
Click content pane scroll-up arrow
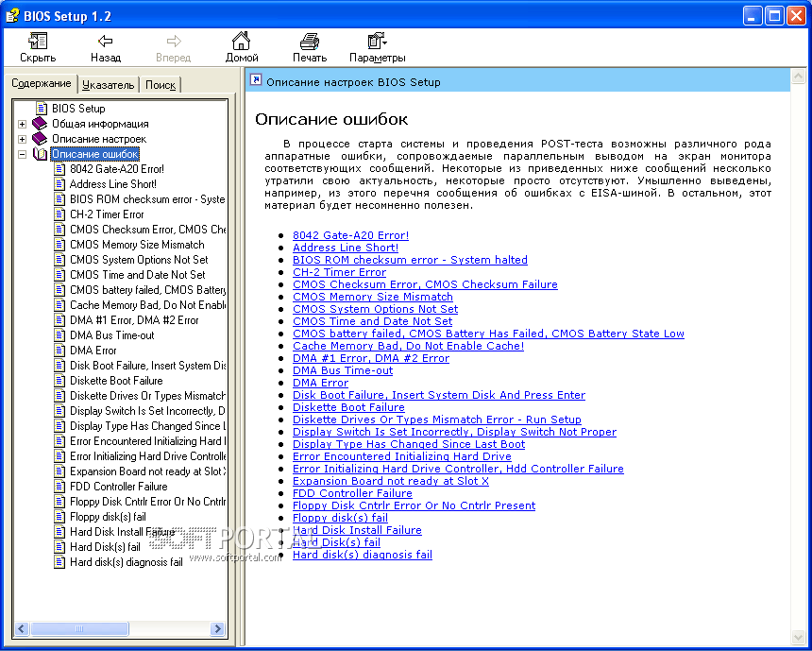798,77
